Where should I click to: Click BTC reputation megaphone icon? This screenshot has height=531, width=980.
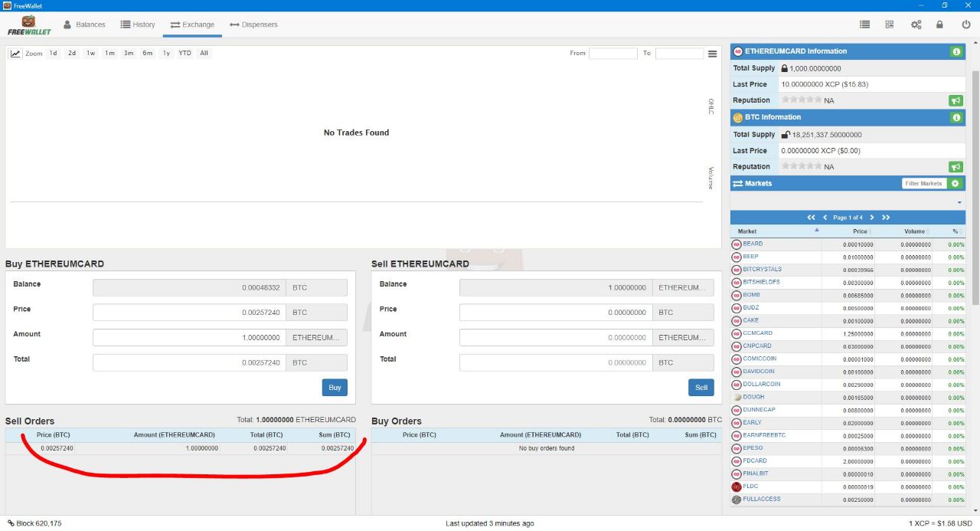pos(955,166)
